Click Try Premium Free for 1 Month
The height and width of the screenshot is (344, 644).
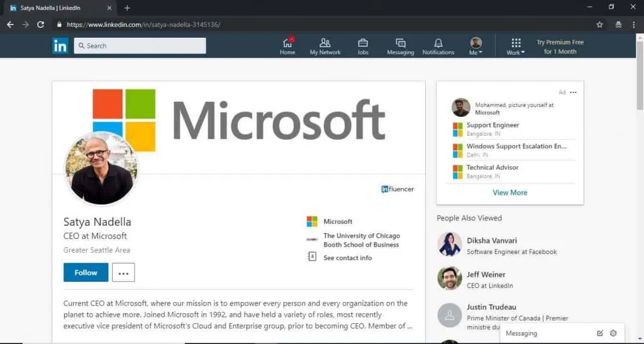[x=560, y=47]
